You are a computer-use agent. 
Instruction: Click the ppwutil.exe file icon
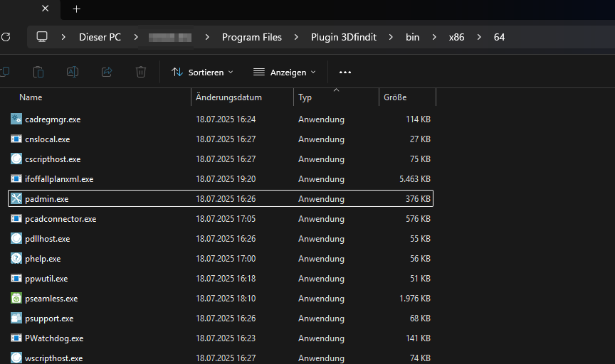pos(16,278)
